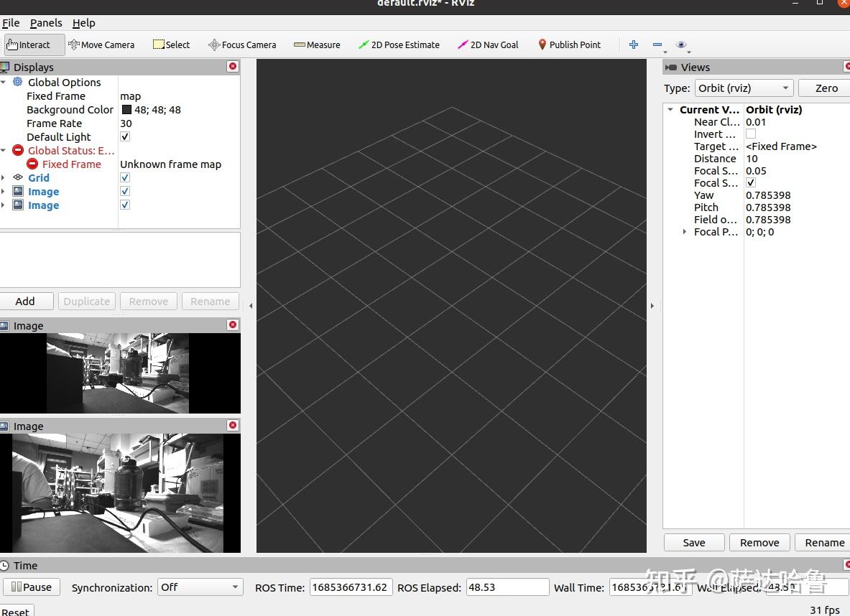Toggle the Invert checkbox in Views

[x=751, y=134]
